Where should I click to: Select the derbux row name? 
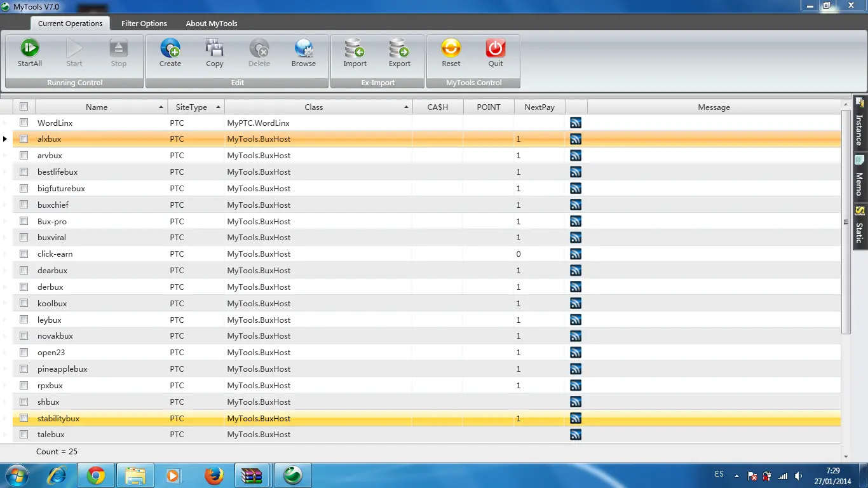click(50, 287)
